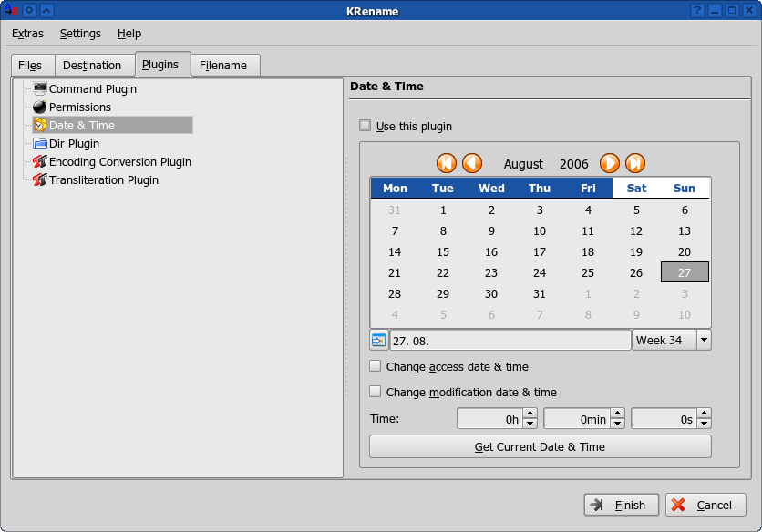Go to previous month arrow
The width and height of the screenshot is (762, 532).
point(472,163)
